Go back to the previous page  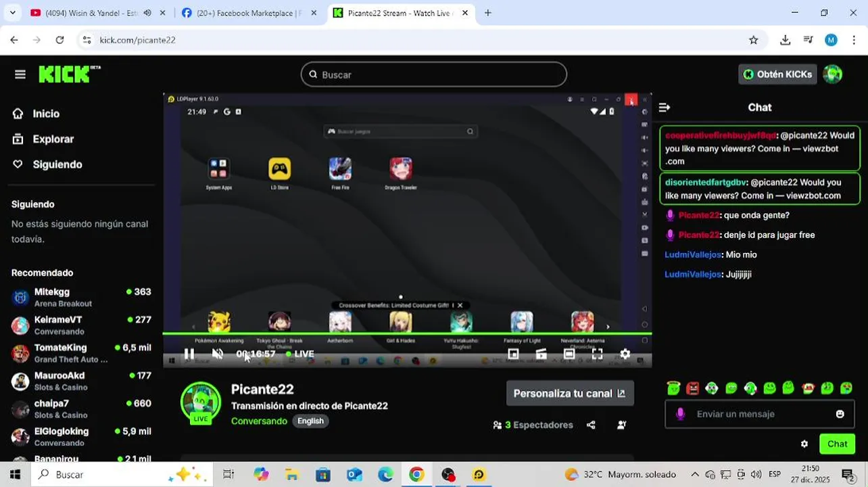pos(14,40)
